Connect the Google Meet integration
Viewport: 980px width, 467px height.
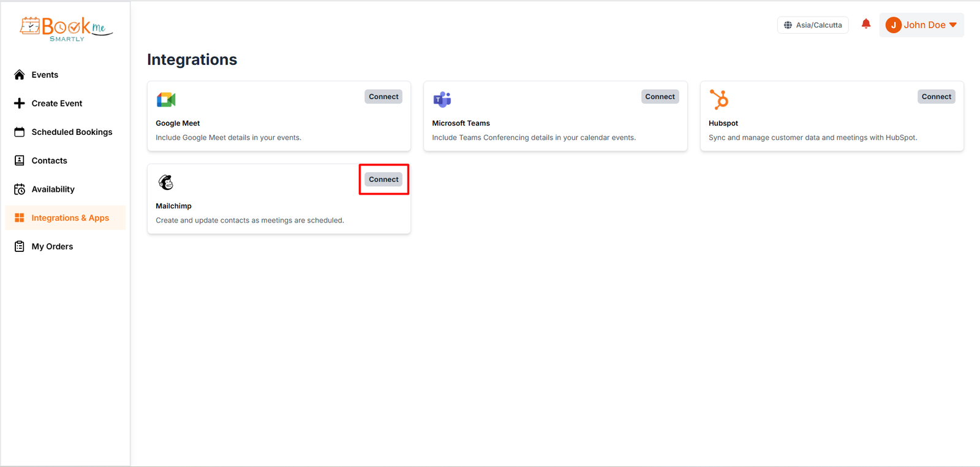(383, 97)
